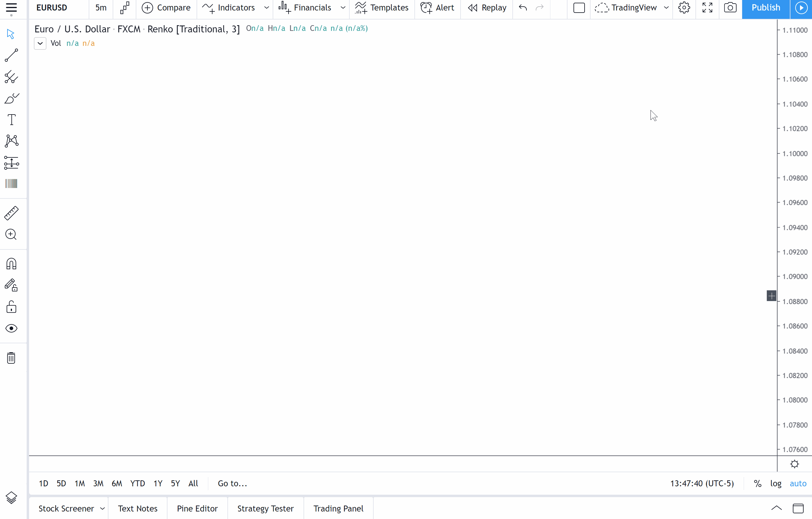Open the Pine Editor tab
This screenshot has width=812, height=519.
click(x=197, y=508)
